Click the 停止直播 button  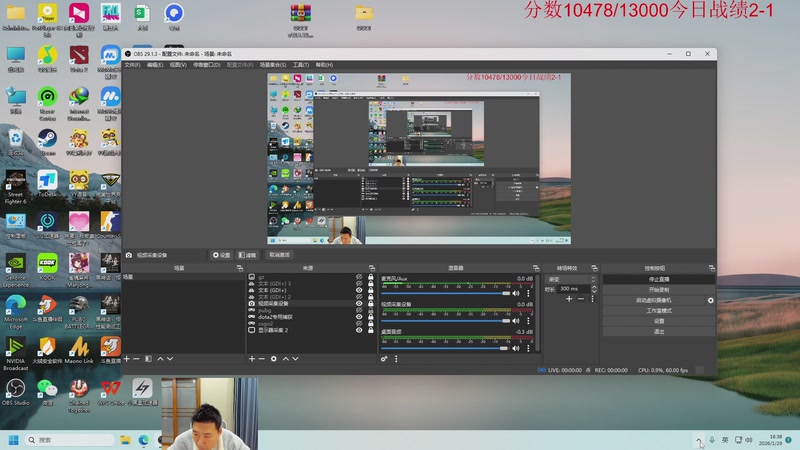[x=659, y=280]
